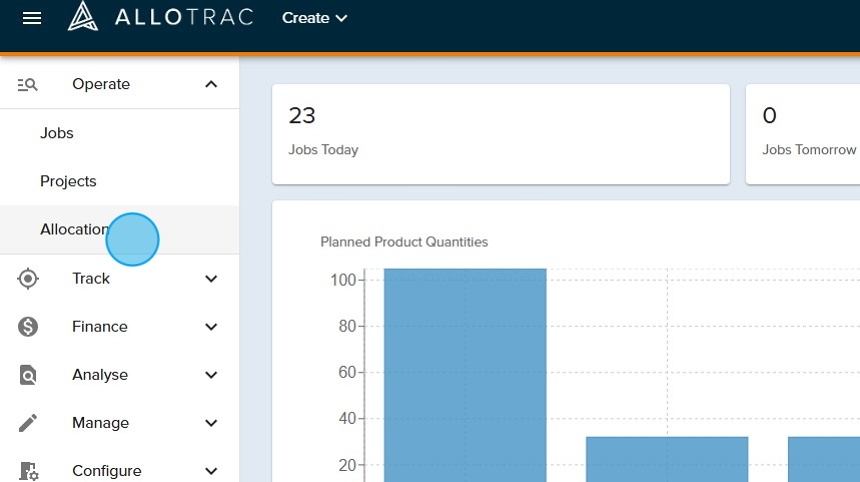Click the Analyse magnifier icon
The height and width of the screenshot is (482, 860).
pos(28,375)
